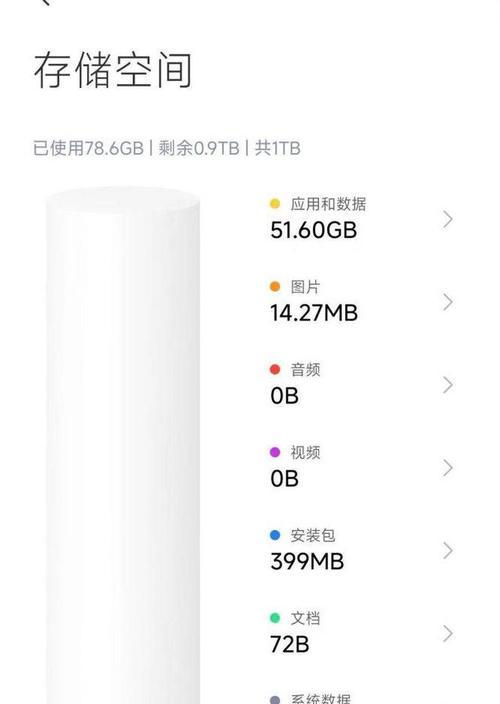
Task: Open 文档 details via chevron arrow
Action: (447, 634)
